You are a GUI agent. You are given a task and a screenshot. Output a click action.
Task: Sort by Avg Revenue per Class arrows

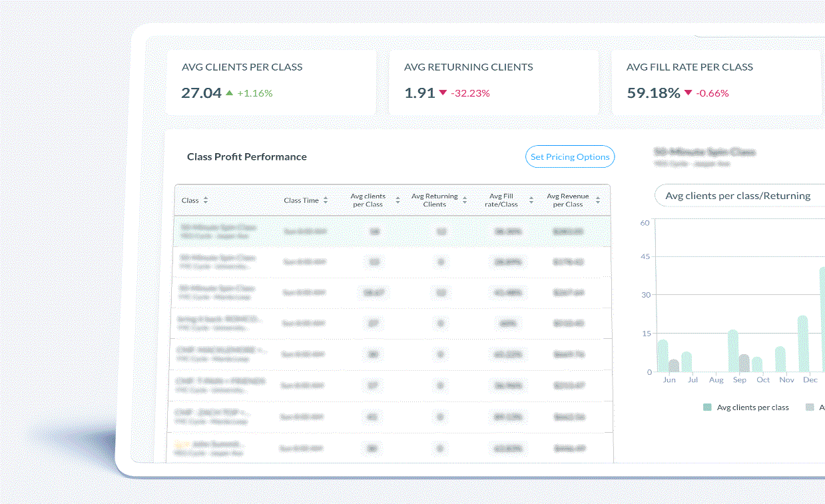click(598, 200)
